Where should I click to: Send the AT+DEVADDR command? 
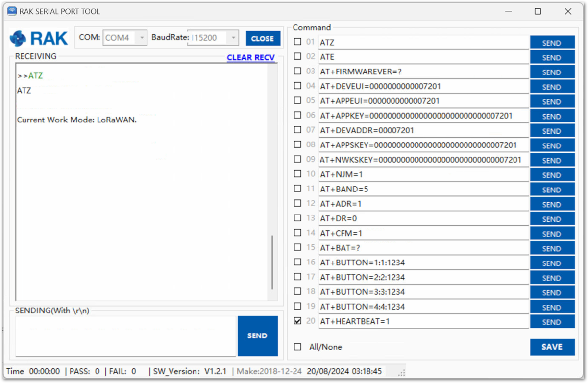552,131
